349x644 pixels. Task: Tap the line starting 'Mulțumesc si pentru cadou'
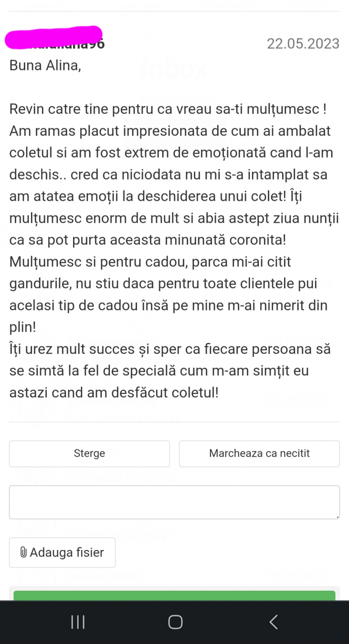tap(150, 262)
